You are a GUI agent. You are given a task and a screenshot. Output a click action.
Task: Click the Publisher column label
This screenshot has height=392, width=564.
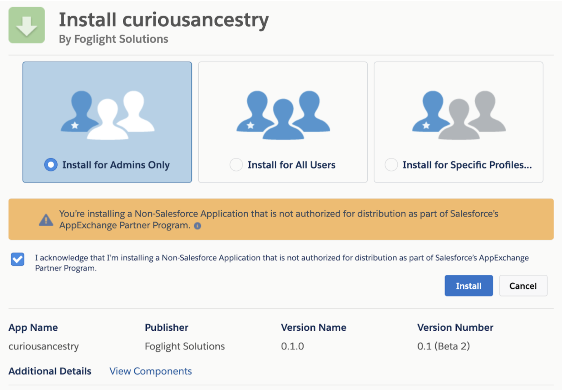(167, 328)
